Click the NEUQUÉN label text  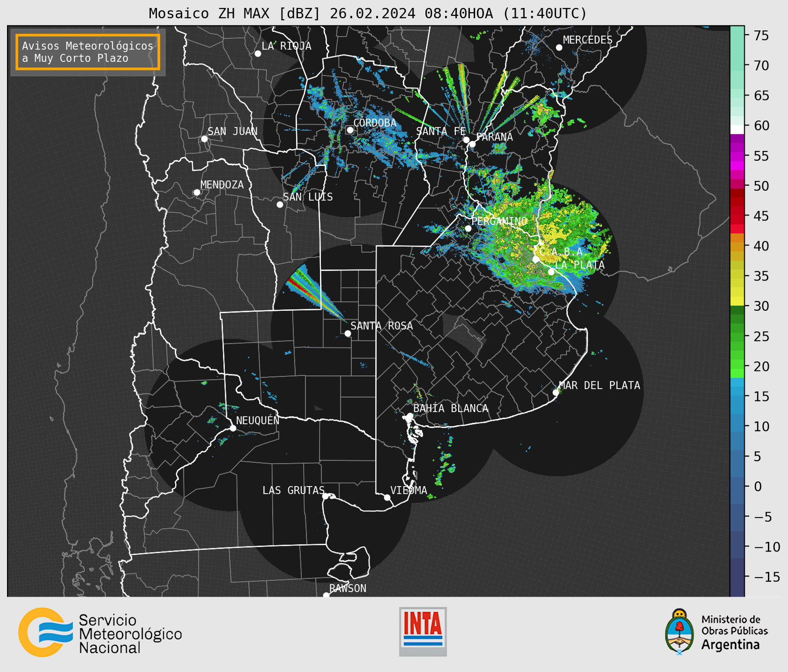[x=258, y=420]
